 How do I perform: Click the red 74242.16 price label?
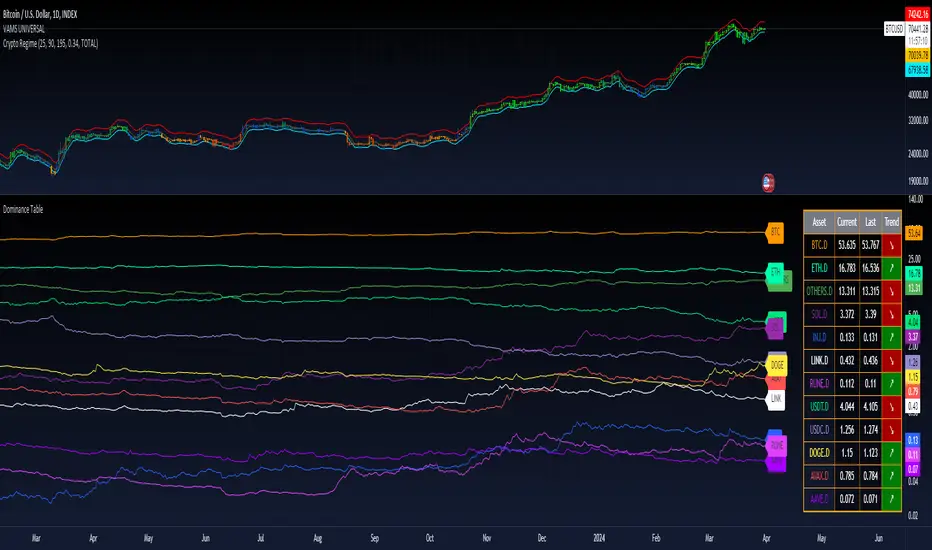(x=917, y=12)
